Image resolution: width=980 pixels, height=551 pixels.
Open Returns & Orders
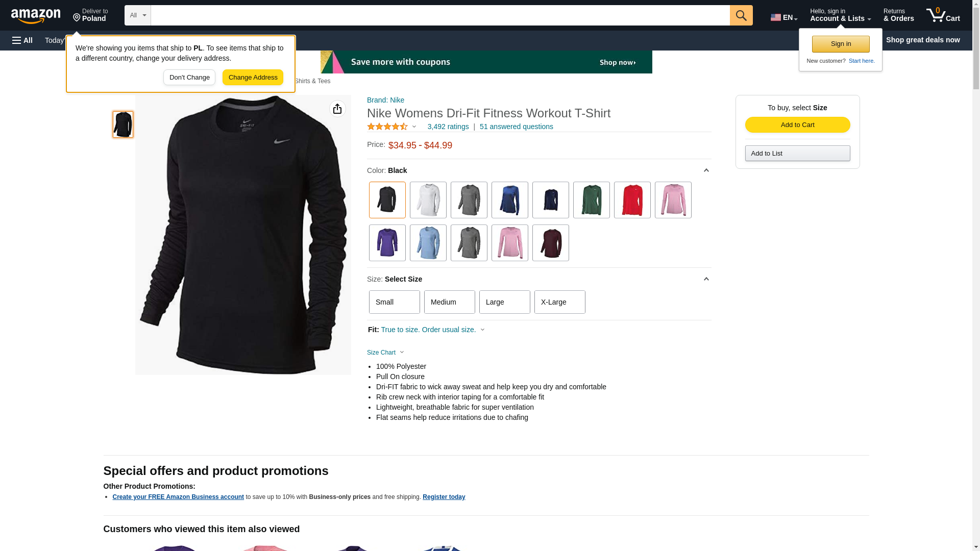898,15
